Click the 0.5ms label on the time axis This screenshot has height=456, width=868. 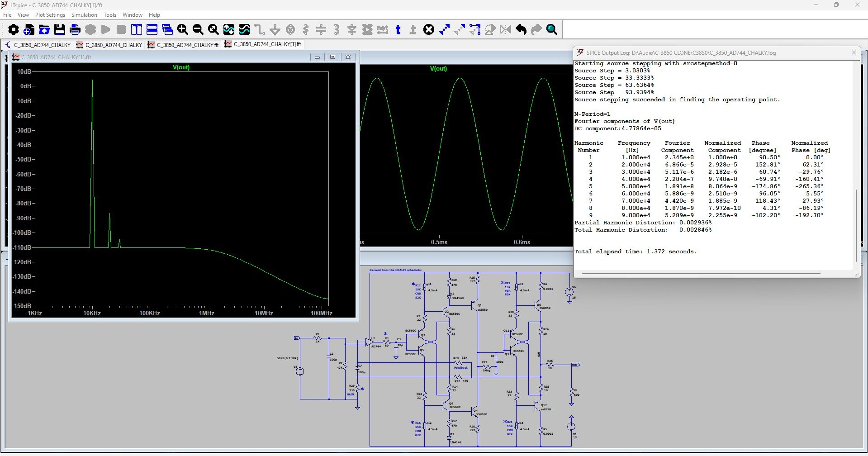(439, 242)
